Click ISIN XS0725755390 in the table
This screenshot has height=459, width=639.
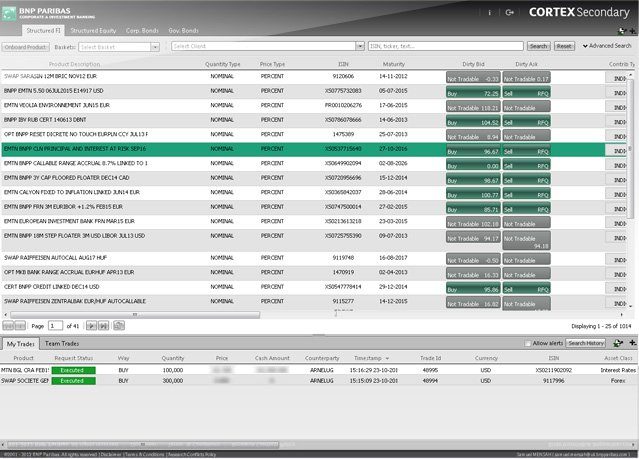pyautogui.click(x=343, y=236)
